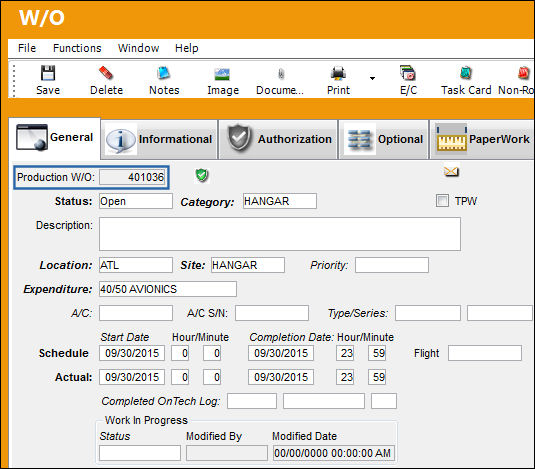
Task: Click the Production W/O number field
Action: (132, 177)
